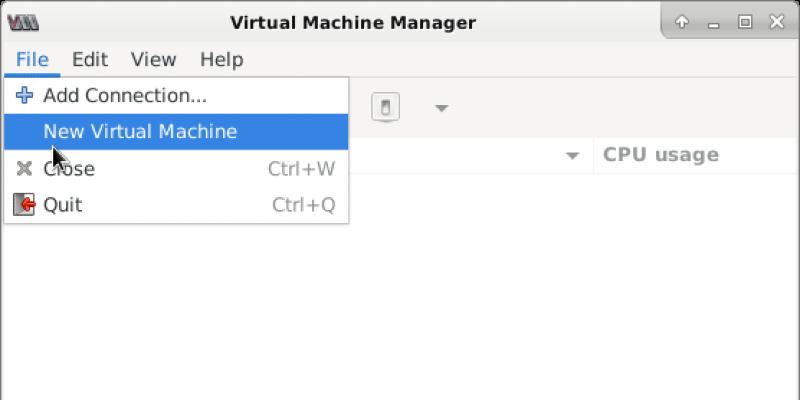Minimize the Virtual Machine Manager window

click(714, 22)
